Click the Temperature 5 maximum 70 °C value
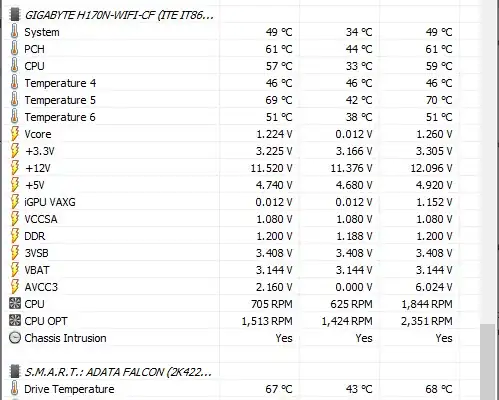 (439, 100)
